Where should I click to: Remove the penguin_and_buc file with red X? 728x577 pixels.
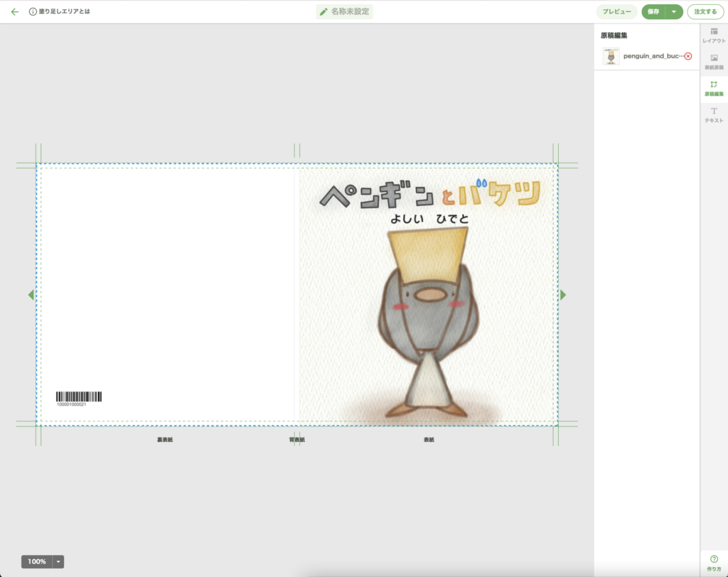[x=687, y=56]
